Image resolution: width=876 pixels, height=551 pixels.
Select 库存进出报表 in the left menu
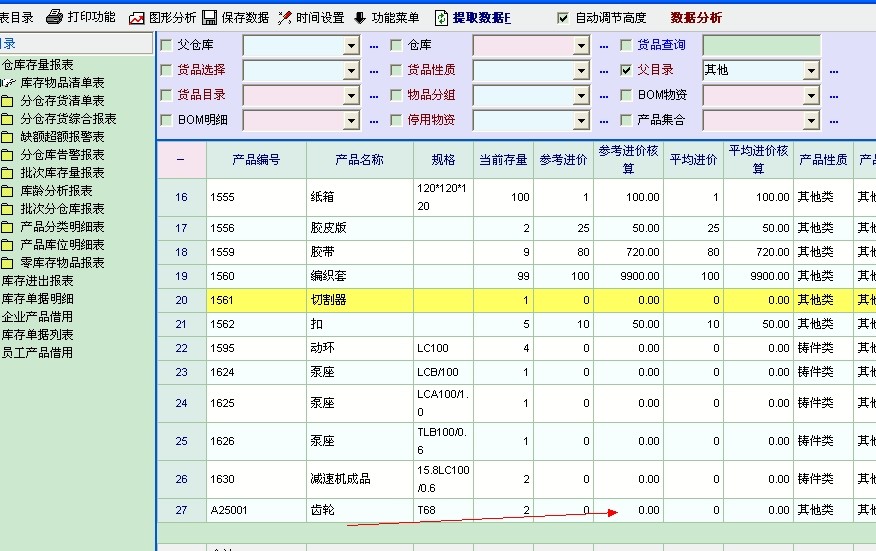coord(38,280)
